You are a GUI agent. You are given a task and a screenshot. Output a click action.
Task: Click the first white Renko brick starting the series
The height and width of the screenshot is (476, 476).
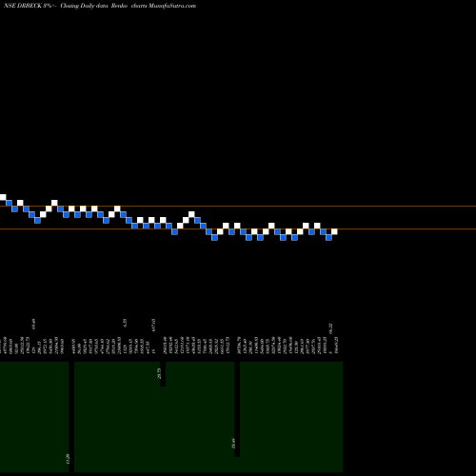[3, 197]
